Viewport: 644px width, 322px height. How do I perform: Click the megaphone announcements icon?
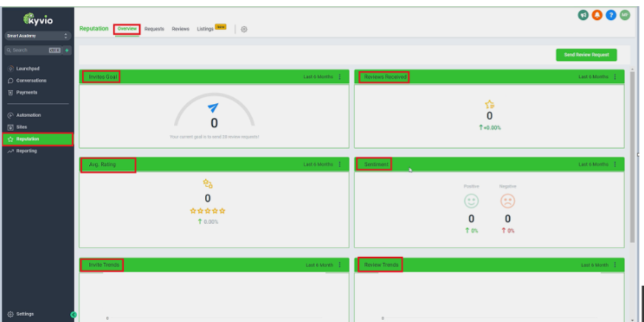point(583,15)
